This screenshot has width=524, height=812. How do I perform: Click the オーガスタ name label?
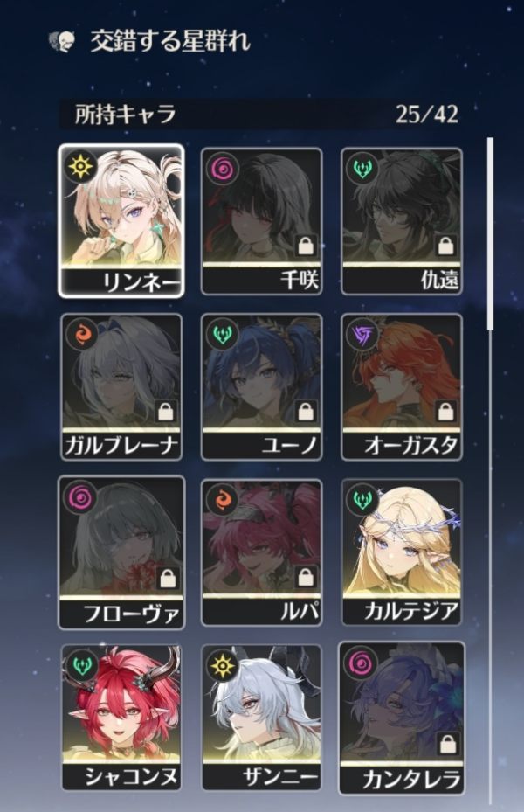coord(410,446)
